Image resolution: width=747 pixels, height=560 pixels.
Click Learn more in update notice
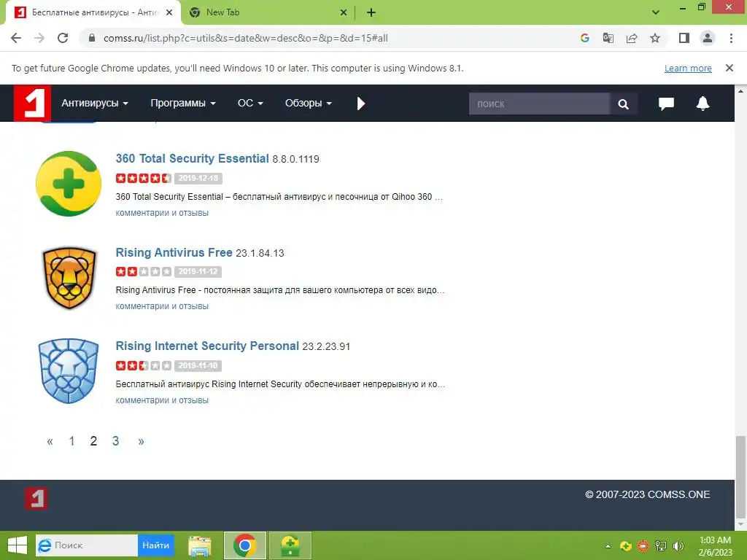tap(688, 68)
